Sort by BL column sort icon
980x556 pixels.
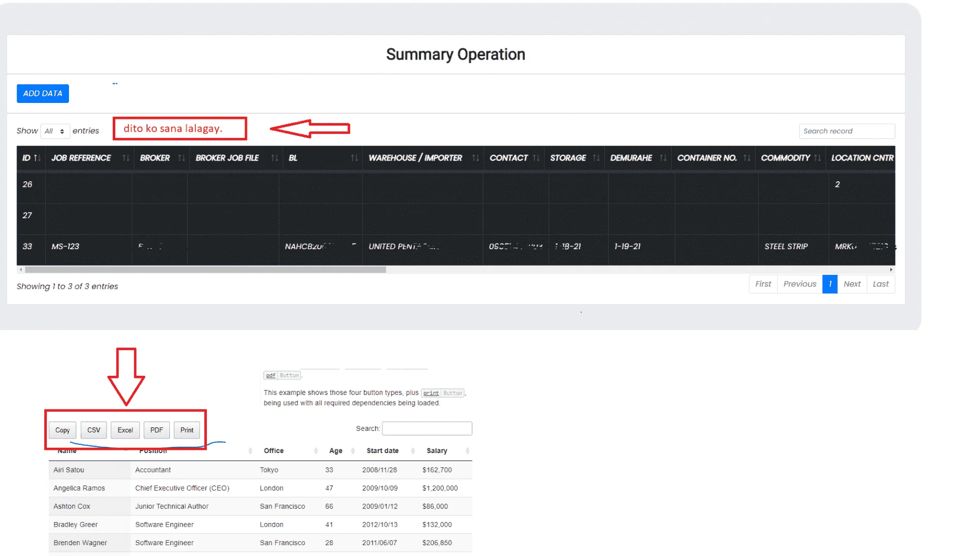point(354,158)
